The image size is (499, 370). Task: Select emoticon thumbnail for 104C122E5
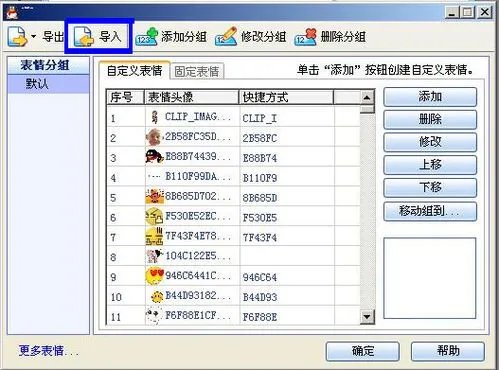[154, 256]
